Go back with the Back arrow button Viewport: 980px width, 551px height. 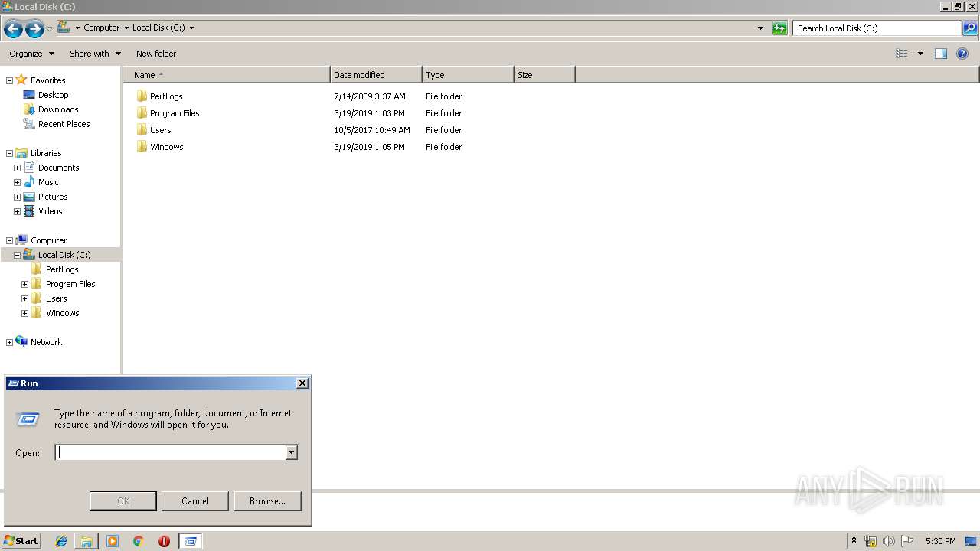click(x=13, y=29)
